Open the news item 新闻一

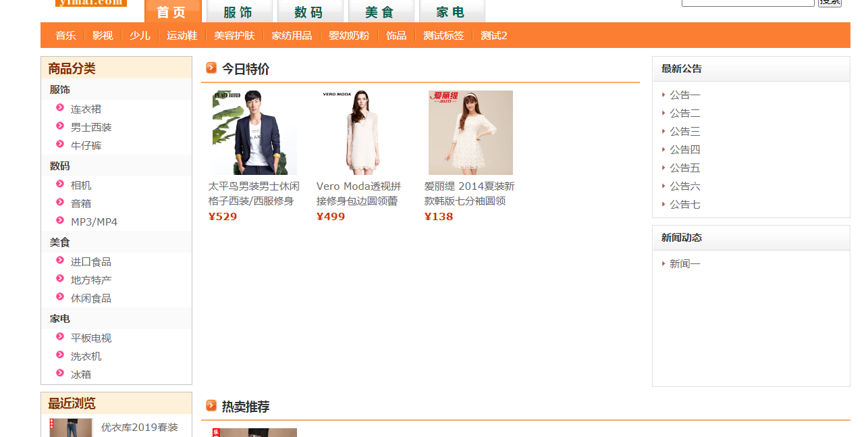(x=685, y=263)
